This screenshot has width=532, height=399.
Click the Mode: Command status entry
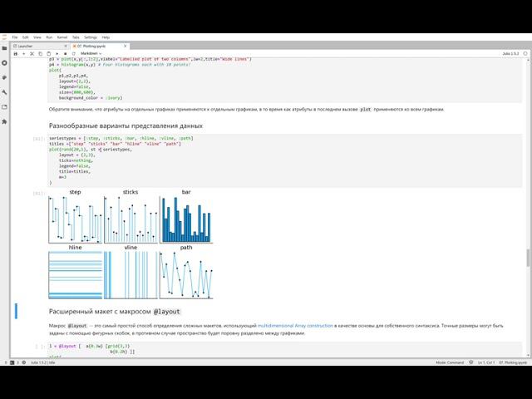[x=450, y=362]
